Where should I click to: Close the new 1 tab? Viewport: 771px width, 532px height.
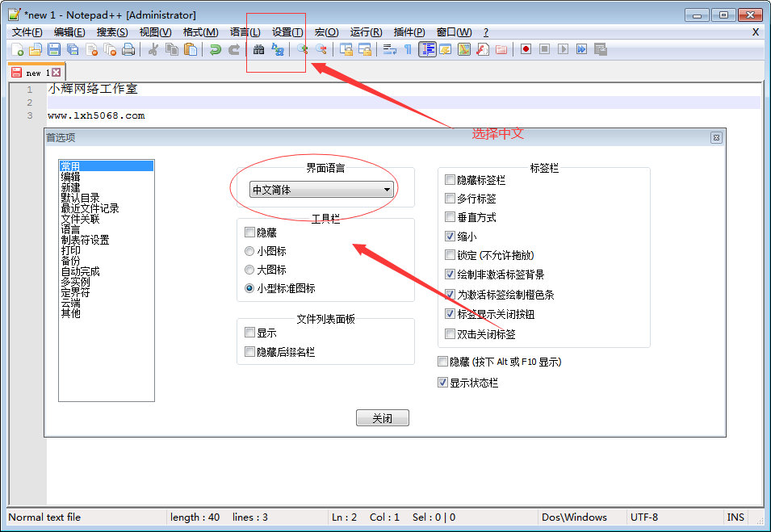pyautogui.click(x=56, y=73)
